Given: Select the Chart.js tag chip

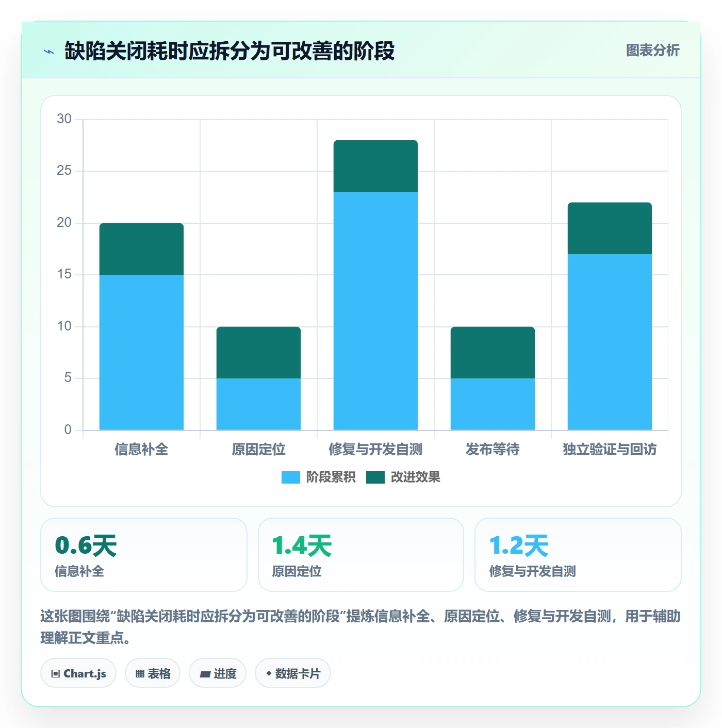Looking at the screenshot, I should [x=78, y=673].
